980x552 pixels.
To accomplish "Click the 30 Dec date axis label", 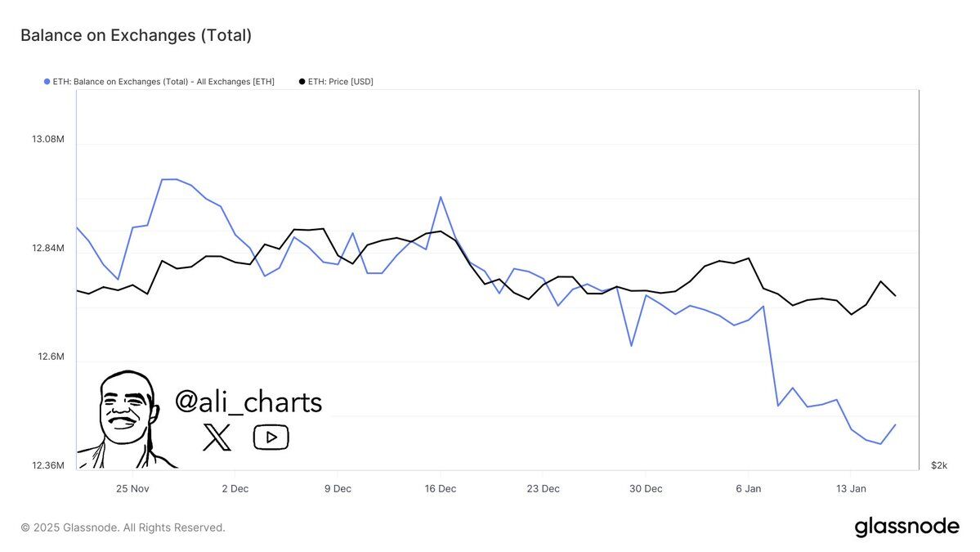I will coord(646,489).
